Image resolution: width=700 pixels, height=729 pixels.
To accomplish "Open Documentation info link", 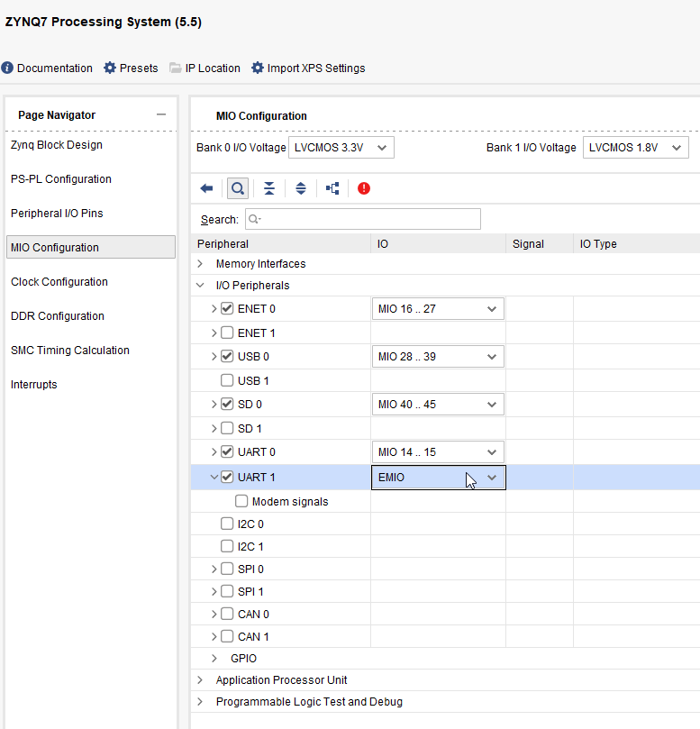I will [x=47, y=68].
